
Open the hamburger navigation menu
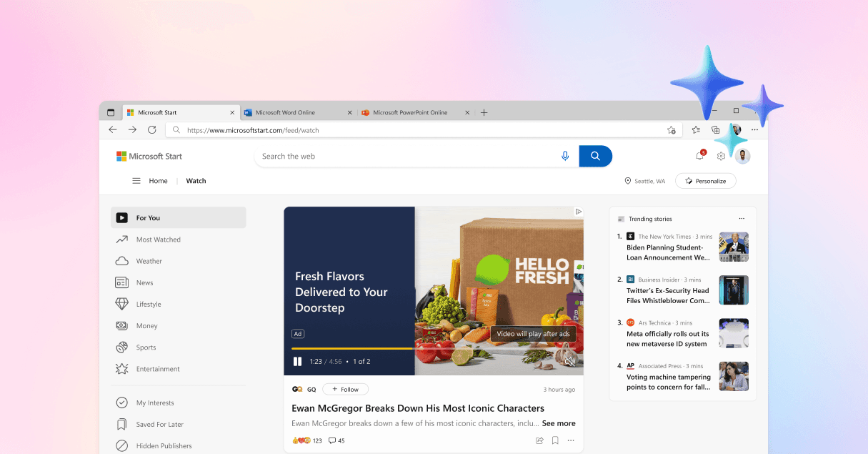136,181
